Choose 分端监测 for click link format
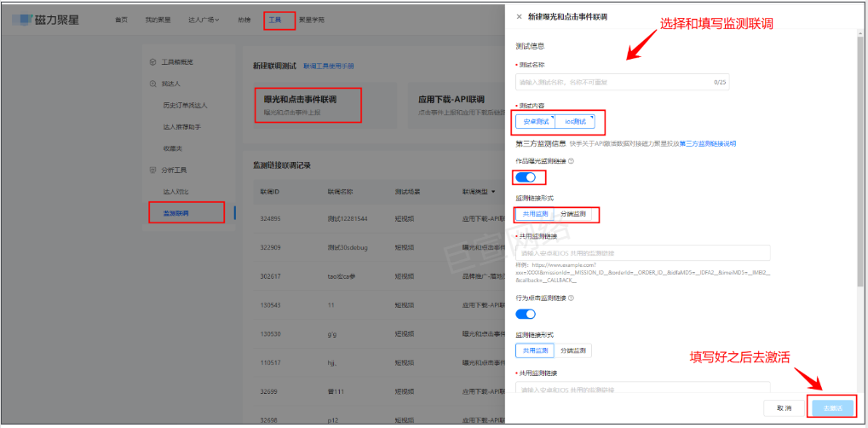This screenshot has width=868, height=428. 573,350
